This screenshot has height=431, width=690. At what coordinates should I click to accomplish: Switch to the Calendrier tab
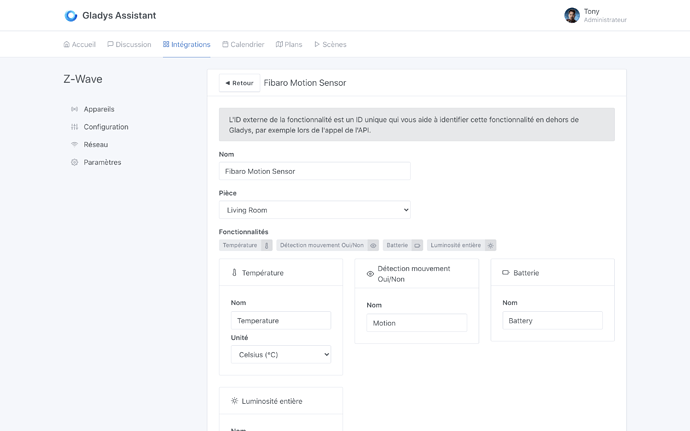click(x=243, y=44)
